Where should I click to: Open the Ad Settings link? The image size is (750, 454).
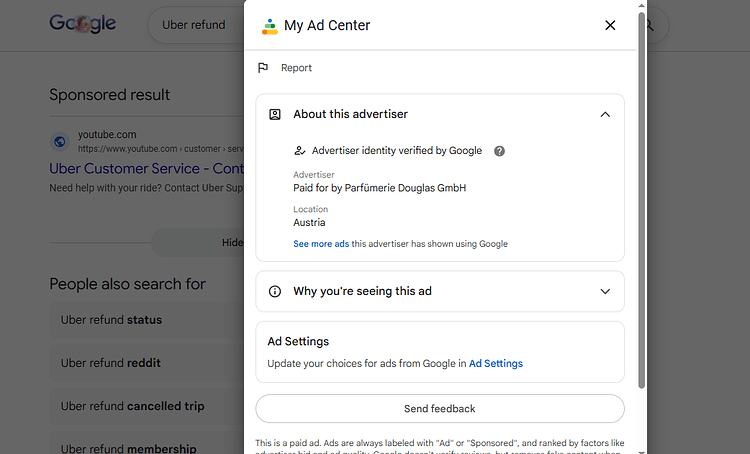pos(496,364)
